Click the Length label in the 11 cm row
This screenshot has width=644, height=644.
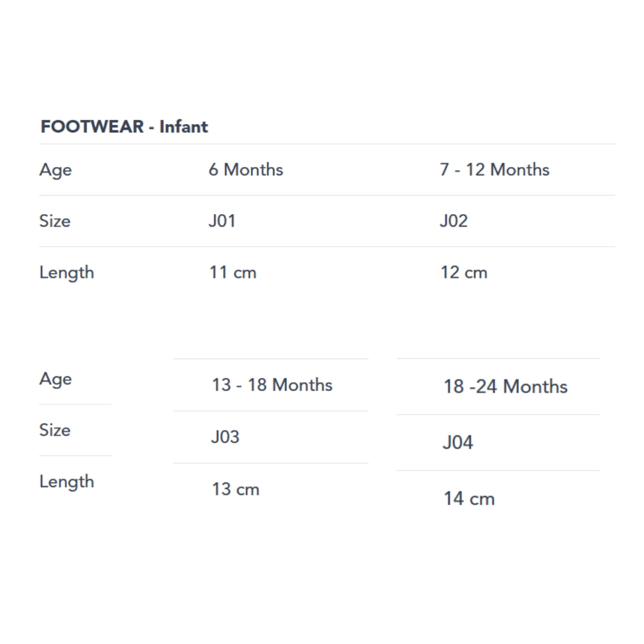[67, 273]
